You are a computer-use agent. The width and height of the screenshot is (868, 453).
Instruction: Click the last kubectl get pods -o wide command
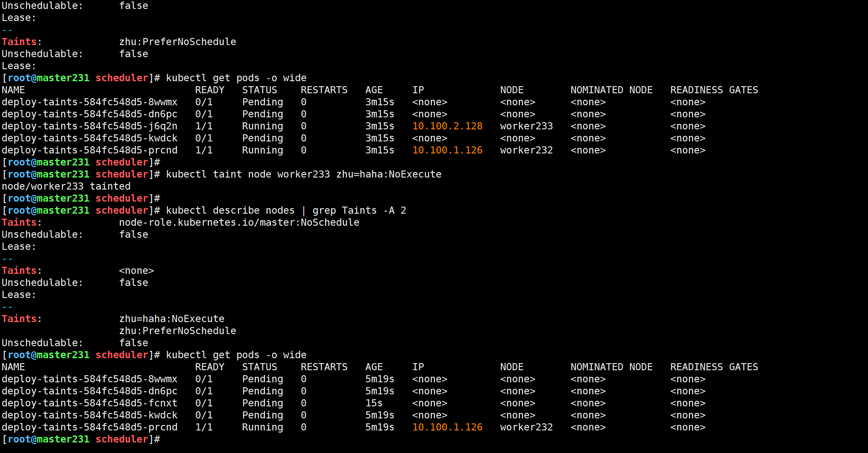[x=236, y=355]
